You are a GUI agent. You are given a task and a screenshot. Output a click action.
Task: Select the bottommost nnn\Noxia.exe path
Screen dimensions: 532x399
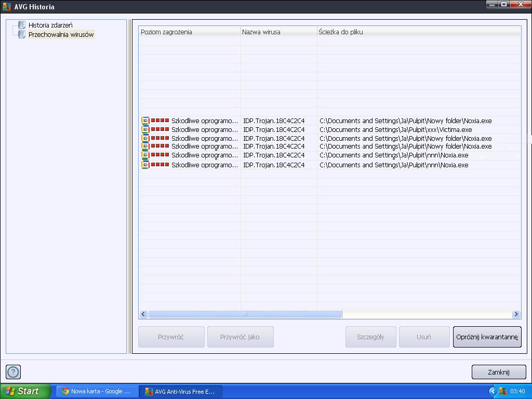(x=394, y=165)
